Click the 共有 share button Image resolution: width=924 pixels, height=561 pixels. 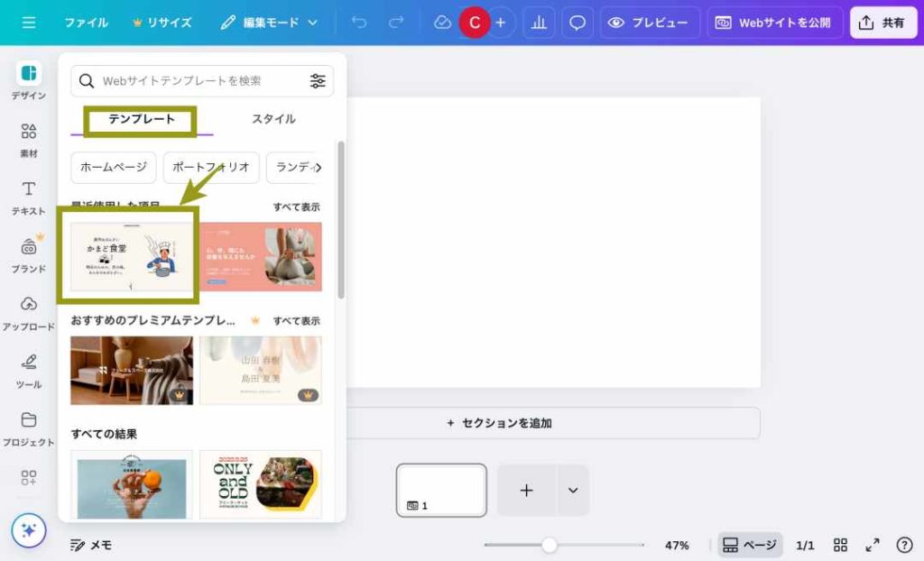coord(882,23)
